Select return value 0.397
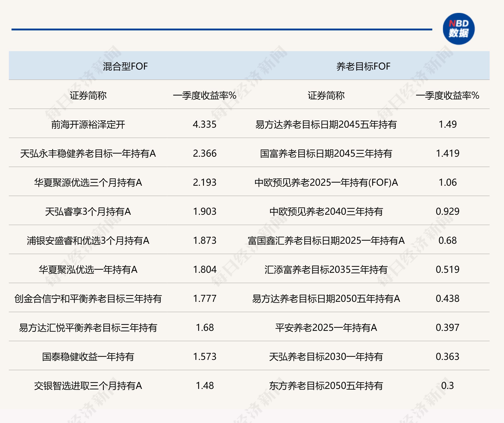Viewport: 504px width, 423px height. tap(448, 328)
